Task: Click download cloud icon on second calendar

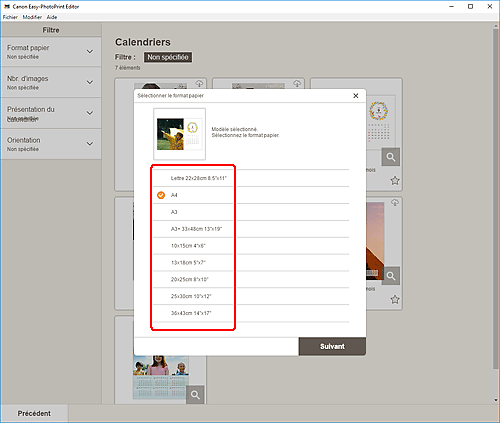Action: [x=297, y=83]
